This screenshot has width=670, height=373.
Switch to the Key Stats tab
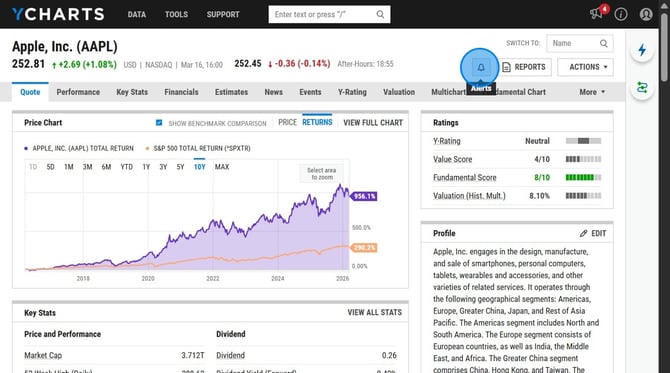(x=132, y=92)
